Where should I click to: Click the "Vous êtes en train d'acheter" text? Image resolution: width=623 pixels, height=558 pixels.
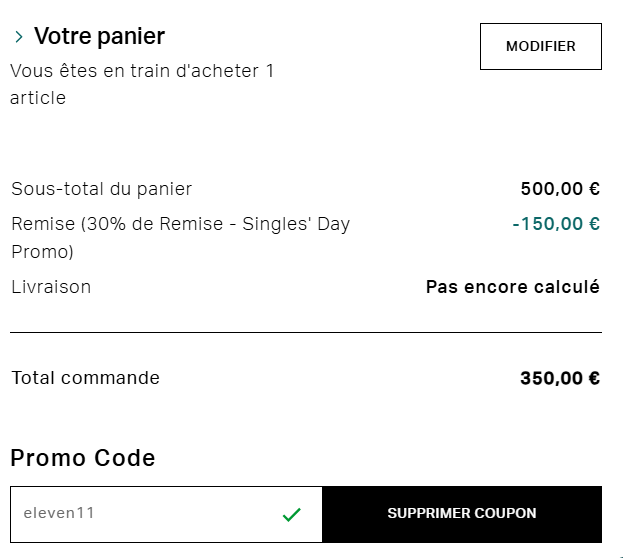point(142,71)
